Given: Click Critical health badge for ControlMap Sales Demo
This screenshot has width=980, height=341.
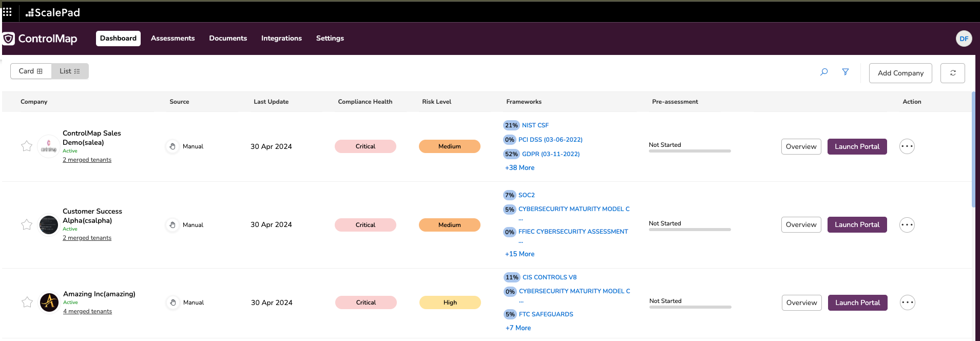Looking at the screenshot, I should point(366,146).
